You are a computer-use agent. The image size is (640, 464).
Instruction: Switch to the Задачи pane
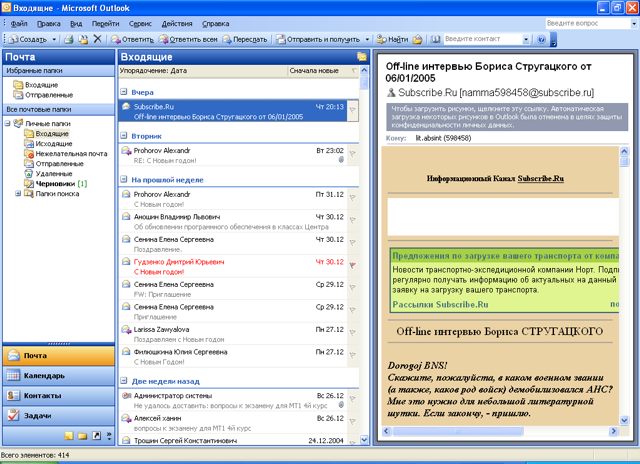[x=59, y=415]
